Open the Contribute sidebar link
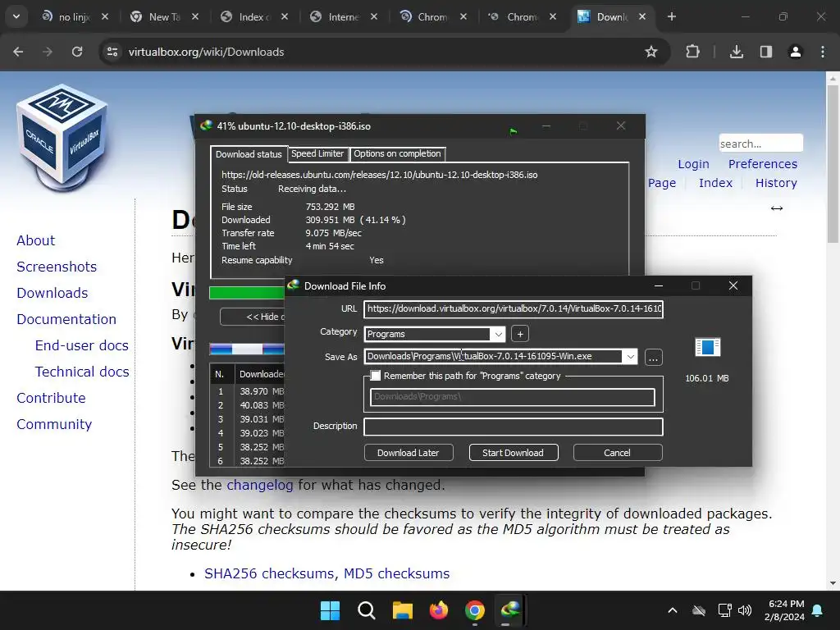Image resolution: width=840 pixels, height=630 pixels. [x=51, y=398]
